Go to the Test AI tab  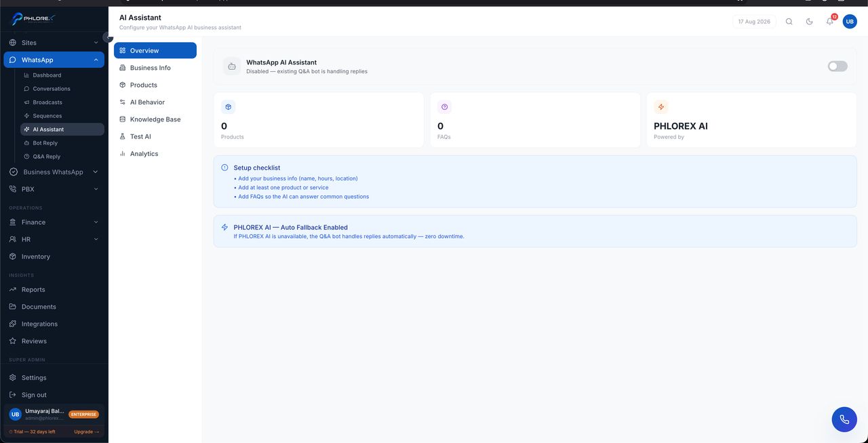point(155,136)
